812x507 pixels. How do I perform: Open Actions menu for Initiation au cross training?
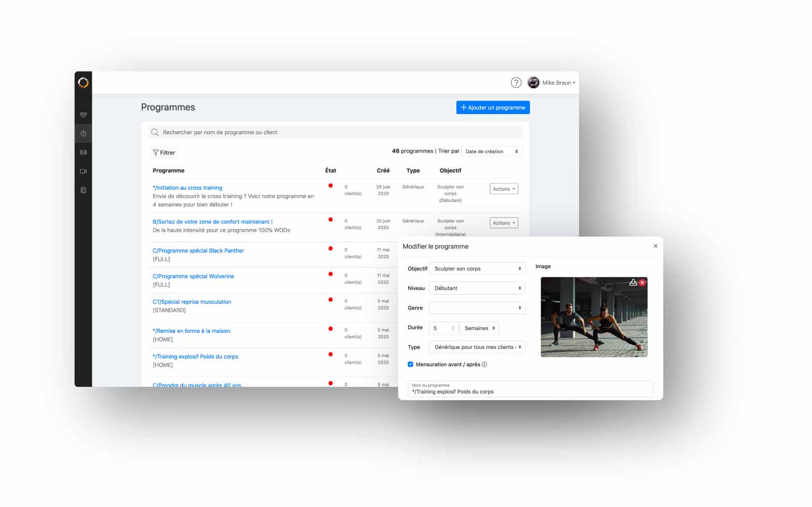(504, 189)
